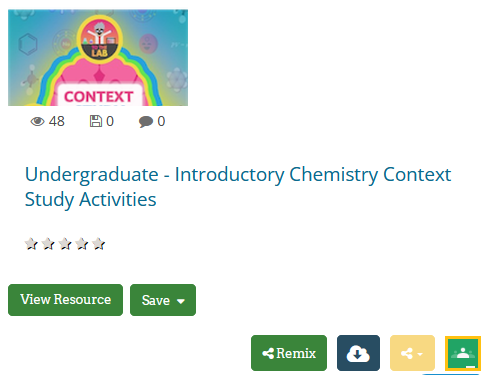Rate the resource three stars
486x375 pixels.
point(65,244)
